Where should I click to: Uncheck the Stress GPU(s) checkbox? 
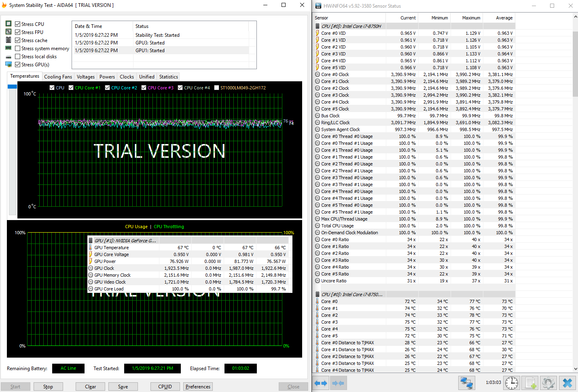[x=17, y=64]
